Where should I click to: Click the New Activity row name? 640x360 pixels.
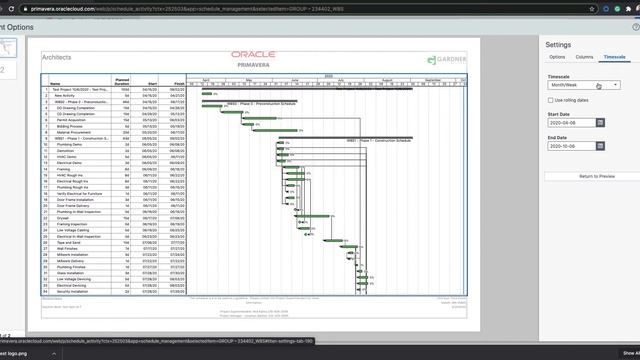tap(64, 96)
